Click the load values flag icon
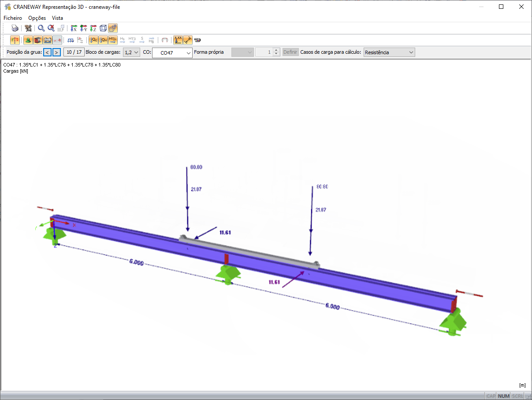The height and width of the screenshot is (400, 532). pyautogui.click(x=80, y=40)
